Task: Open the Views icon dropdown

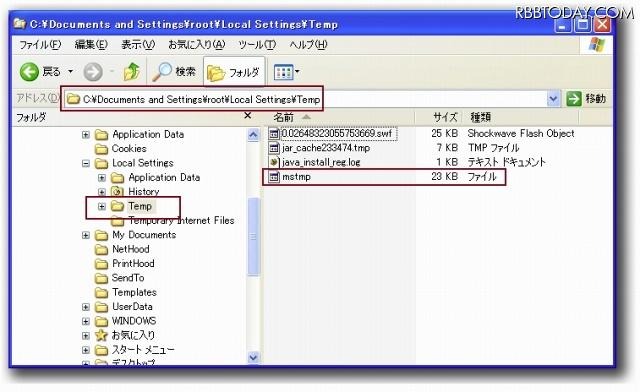Action: point(287,72)
